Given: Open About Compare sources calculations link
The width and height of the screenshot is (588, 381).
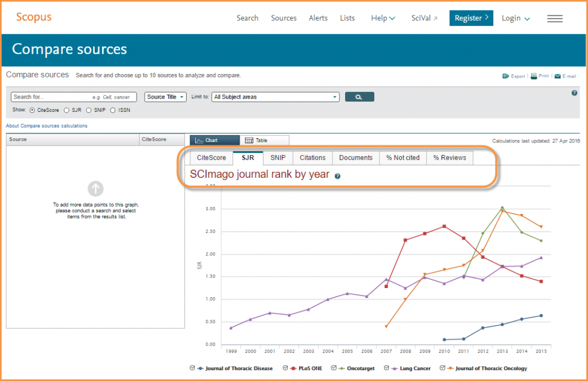Looking at the screenshot, I should (x=47, y=126).
